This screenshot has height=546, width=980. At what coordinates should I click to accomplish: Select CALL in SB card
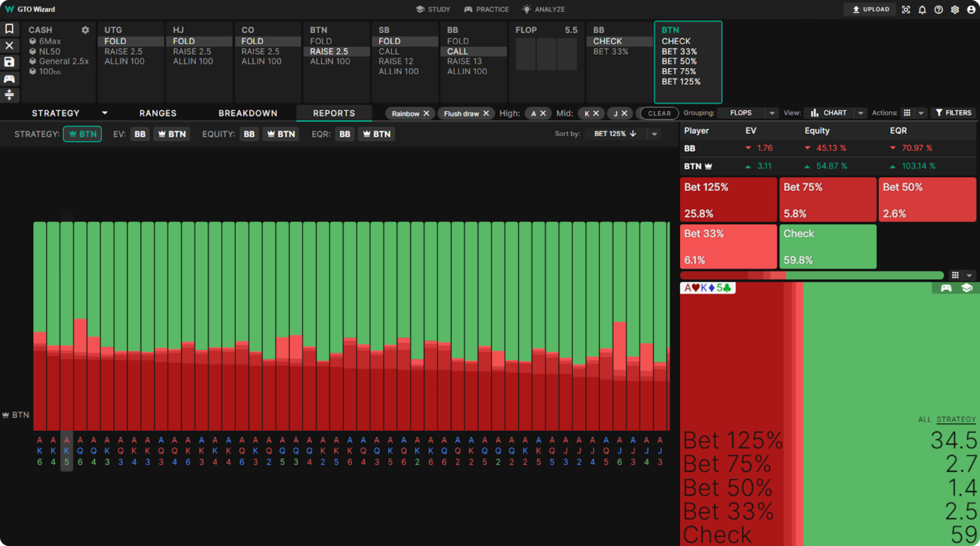click(389, 51)
